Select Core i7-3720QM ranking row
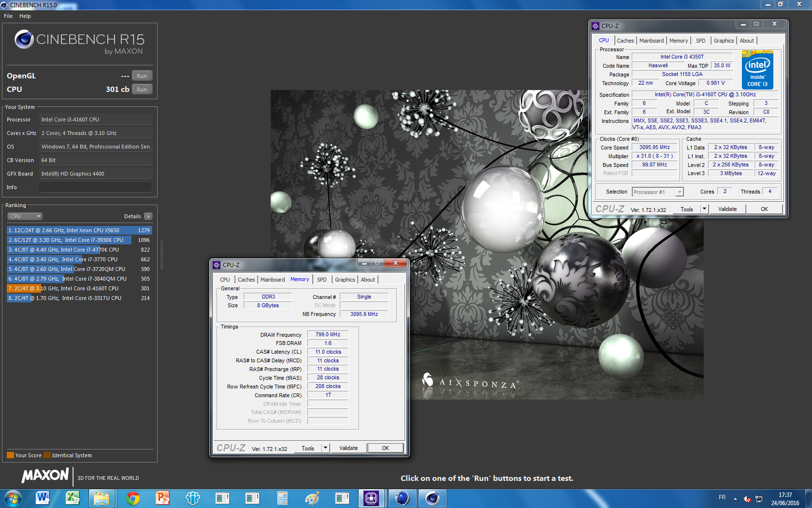 point(79,269)
